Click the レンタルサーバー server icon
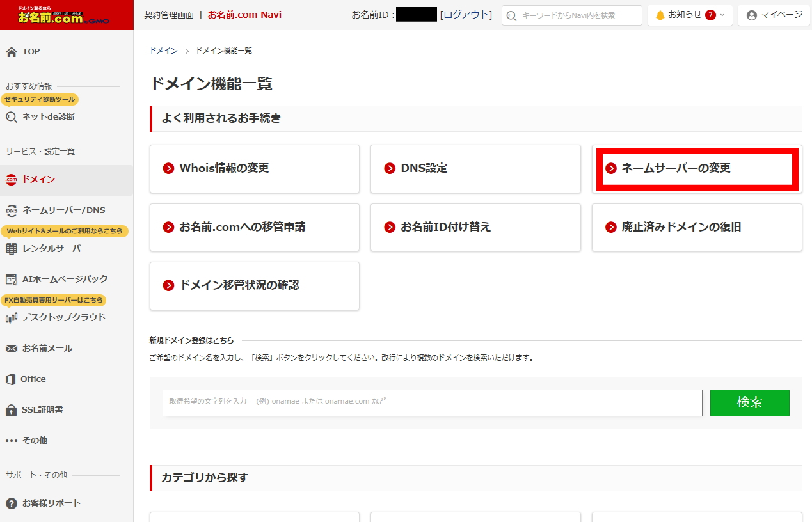 point(12,249)
